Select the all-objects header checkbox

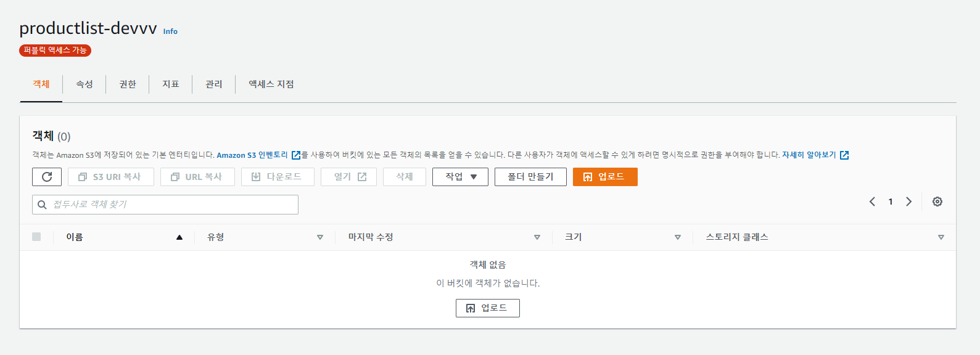36,237
